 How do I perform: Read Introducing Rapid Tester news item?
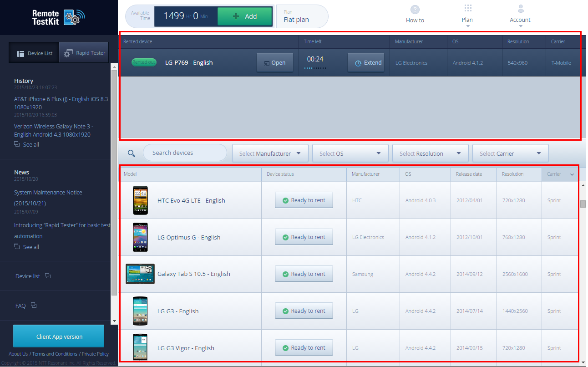coord(62,230)
